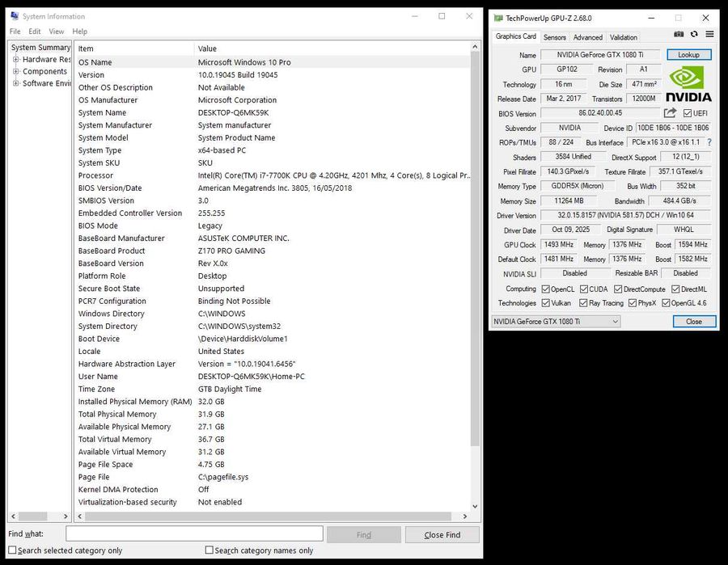
Task: Toggle the OpenGL 4.6 checkbox
Action: 666,303
